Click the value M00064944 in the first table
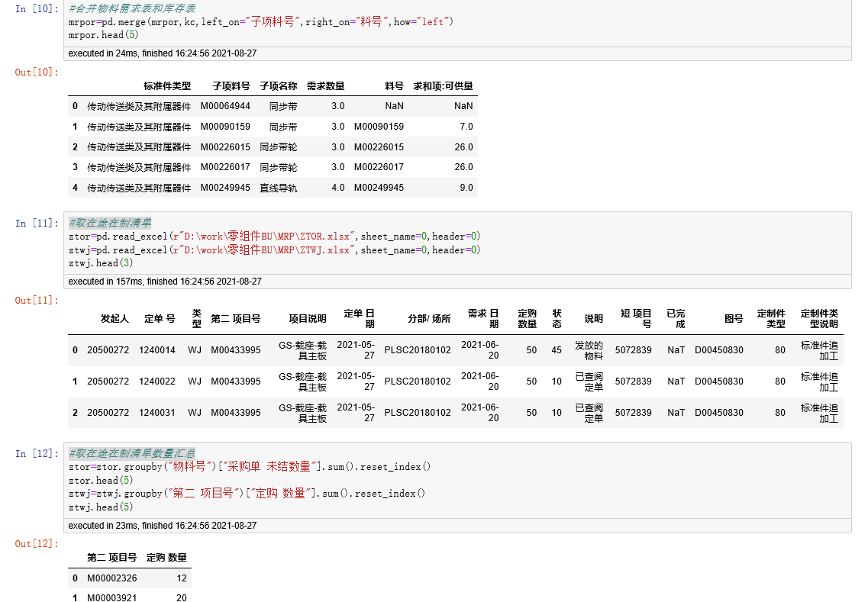 tap(226, 106)
